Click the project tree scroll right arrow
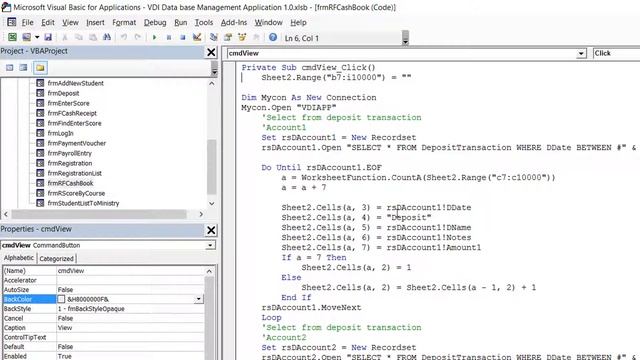Image resolution: width=640 pixels, height=360 pixels. coord(201,214)
